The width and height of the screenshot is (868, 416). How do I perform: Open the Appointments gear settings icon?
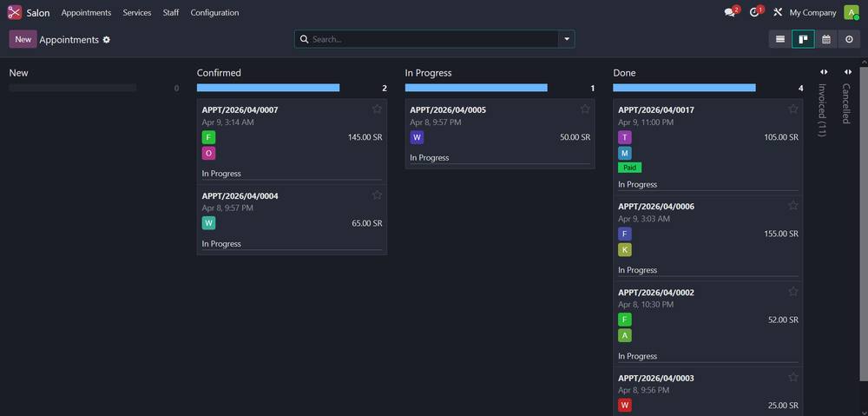coord(106,40)
